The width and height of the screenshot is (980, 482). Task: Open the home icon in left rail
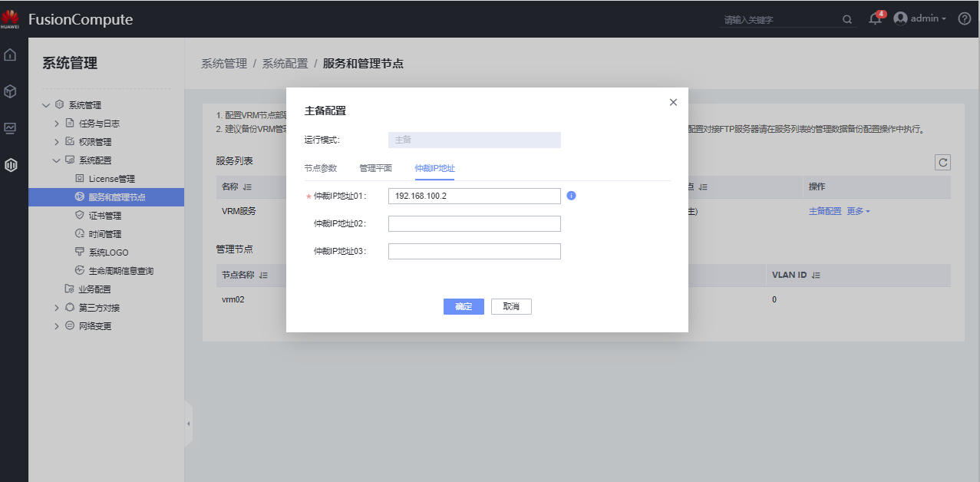[10, 54]
